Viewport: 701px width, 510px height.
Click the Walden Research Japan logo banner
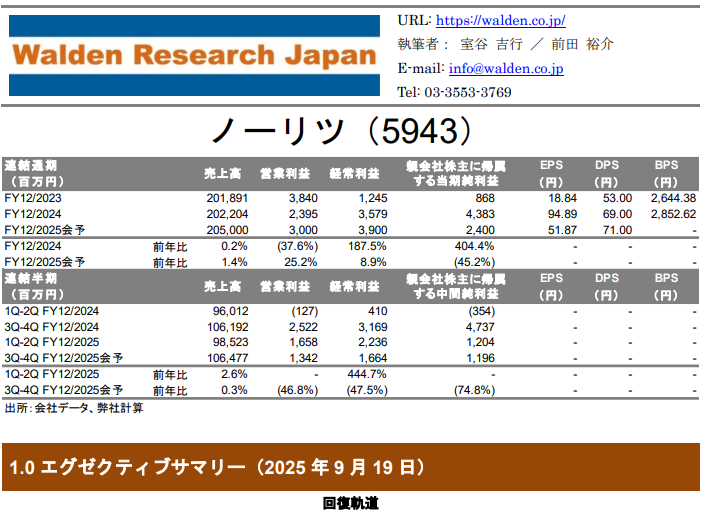coord(194,55)
